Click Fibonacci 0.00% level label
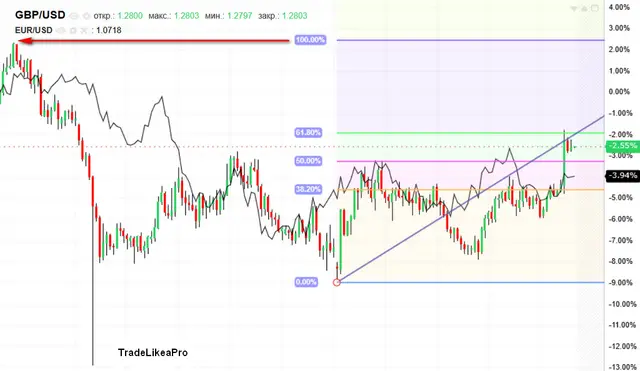This screenshot has width=640, height=371. tap(306, 282)
